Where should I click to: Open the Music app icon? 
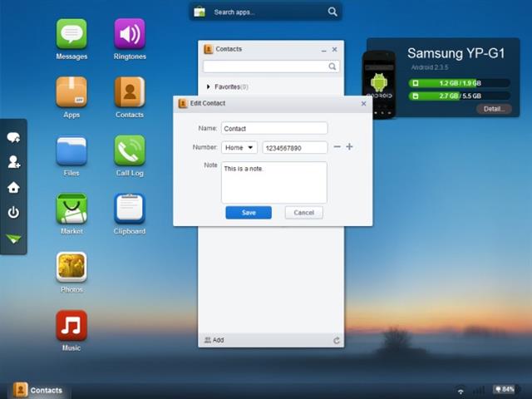coord(71,325)
